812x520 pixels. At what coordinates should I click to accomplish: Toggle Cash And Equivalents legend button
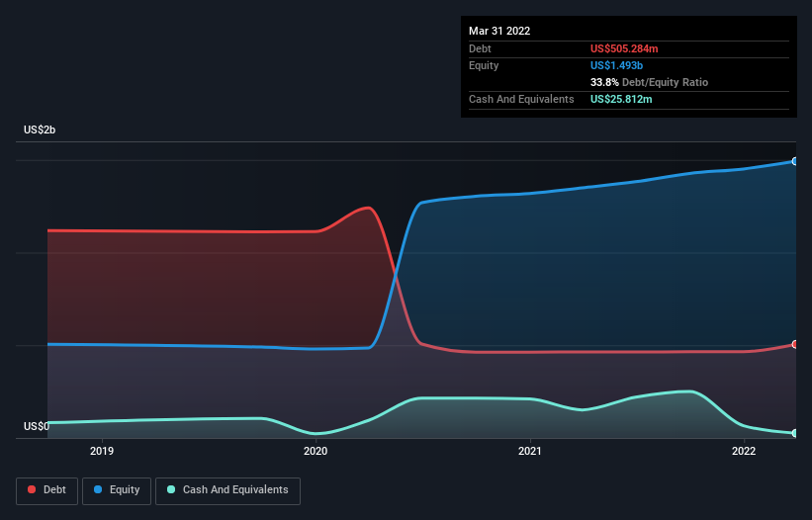pyautogui.click(x=227, y=490)
